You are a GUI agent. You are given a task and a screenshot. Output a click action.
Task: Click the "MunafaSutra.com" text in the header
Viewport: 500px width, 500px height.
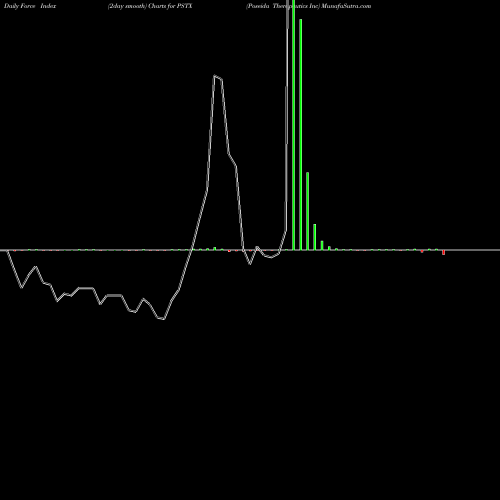[346, 6]
